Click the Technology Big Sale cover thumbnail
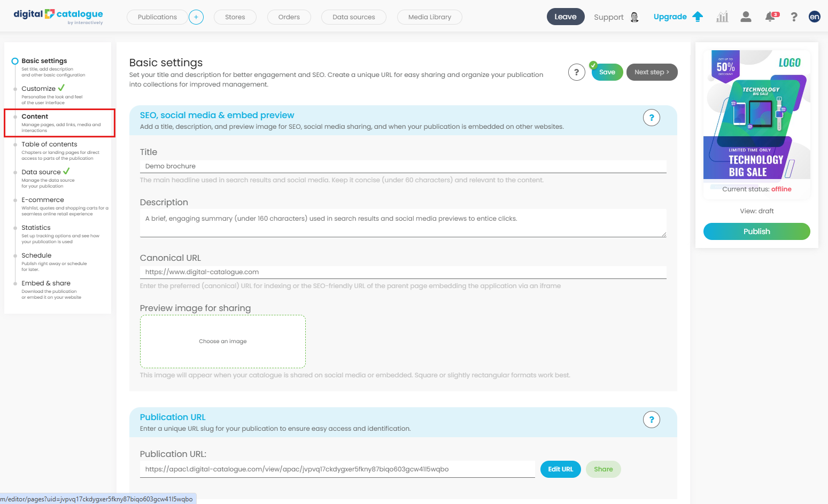Image resolution: width=828 pixels, height=504 pixels. (756, 115)
